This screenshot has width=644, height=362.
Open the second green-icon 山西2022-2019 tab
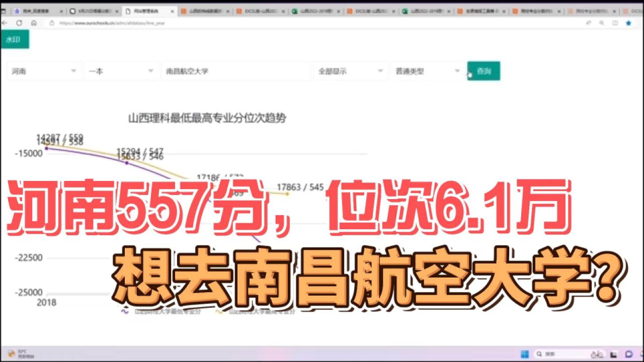(x=427, y=11)
